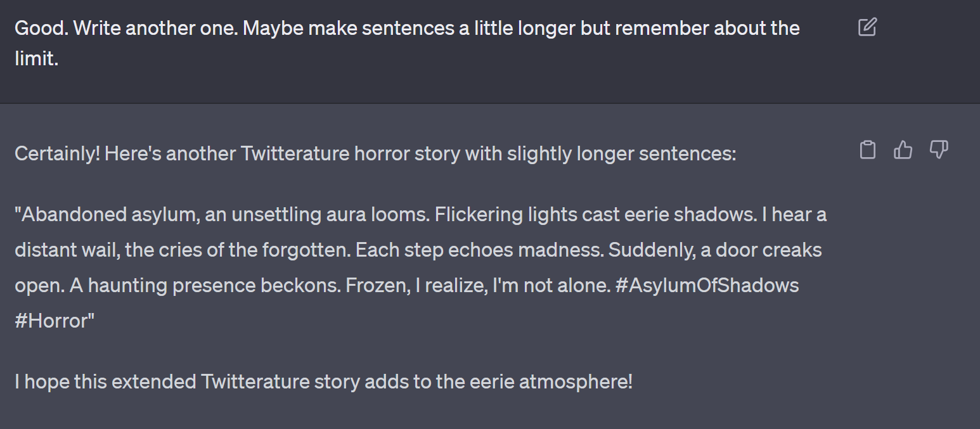The height and width of the screenshot is (429, 980).
Task: Click the edit message pencil icon
Action: tap(867, 27)
